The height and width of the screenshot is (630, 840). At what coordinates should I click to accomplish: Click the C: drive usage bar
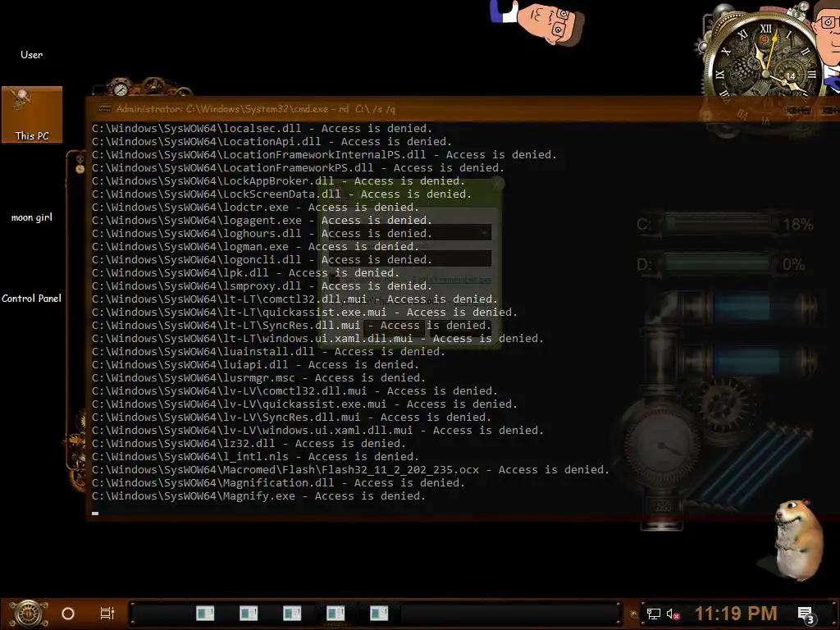point(717,224)
